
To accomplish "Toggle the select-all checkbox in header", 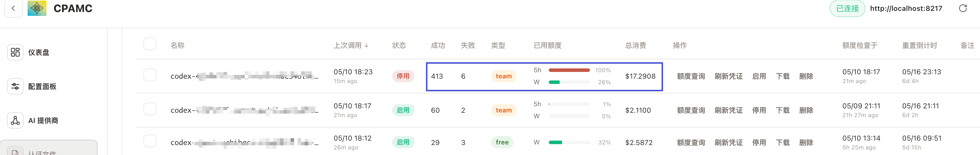I will [150, 44].
